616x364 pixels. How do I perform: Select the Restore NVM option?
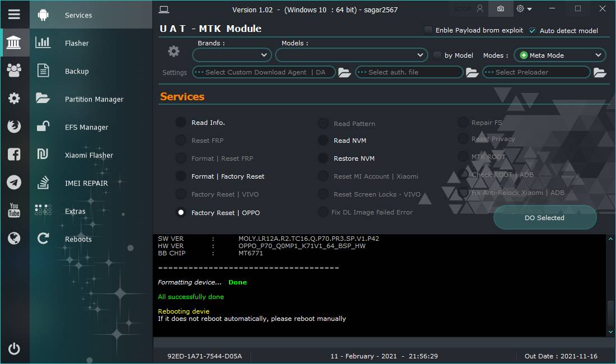323,158
